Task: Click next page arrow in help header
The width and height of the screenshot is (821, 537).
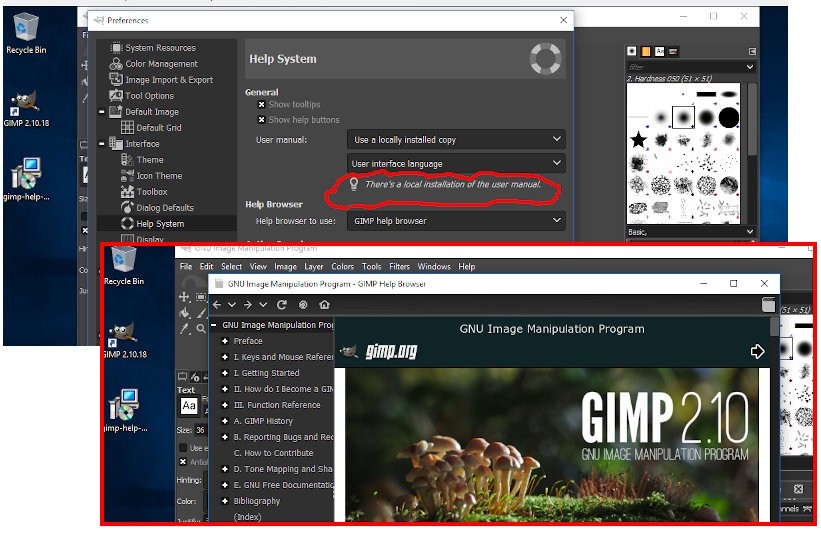Action: [757, 351]
